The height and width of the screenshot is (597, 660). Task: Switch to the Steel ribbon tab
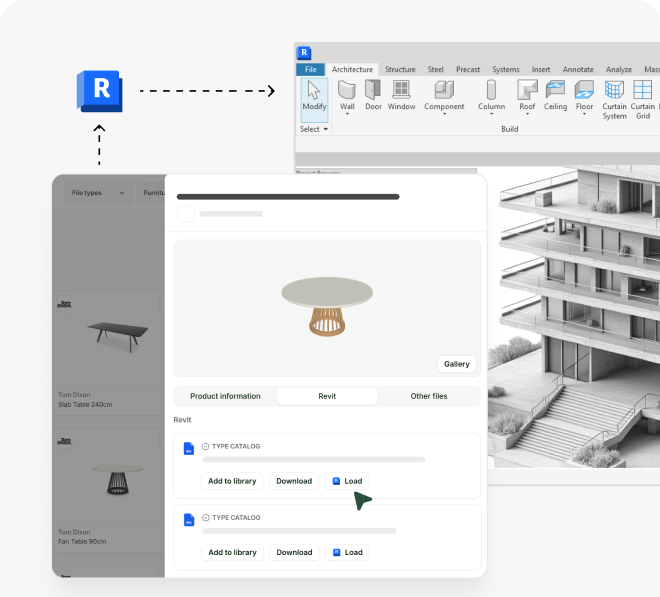435,69
